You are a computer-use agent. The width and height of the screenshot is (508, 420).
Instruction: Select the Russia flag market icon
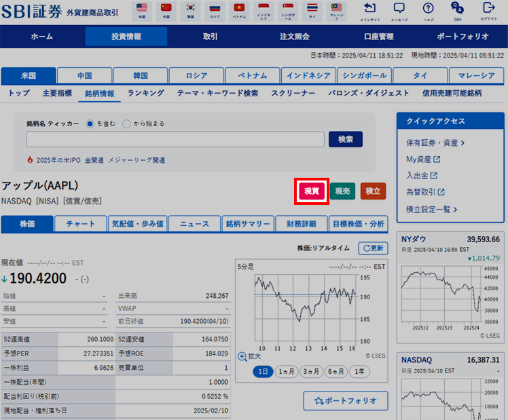(x=215, y=11)
